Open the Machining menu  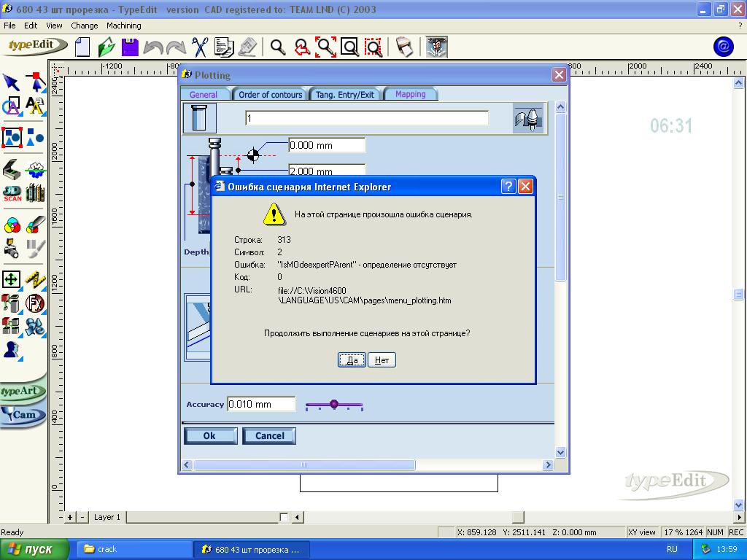pos(123,26)
